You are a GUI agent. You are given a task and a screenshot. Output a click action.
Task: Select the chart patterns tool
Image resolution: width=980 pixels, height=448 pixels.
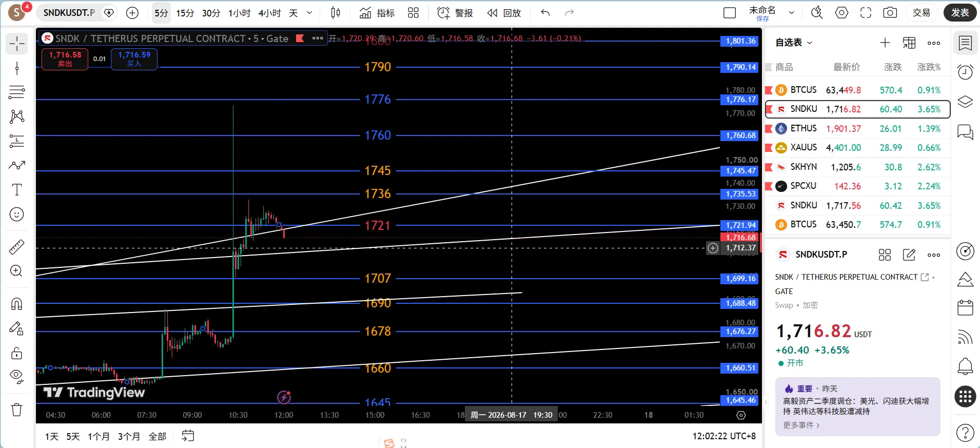coord(17,116)
